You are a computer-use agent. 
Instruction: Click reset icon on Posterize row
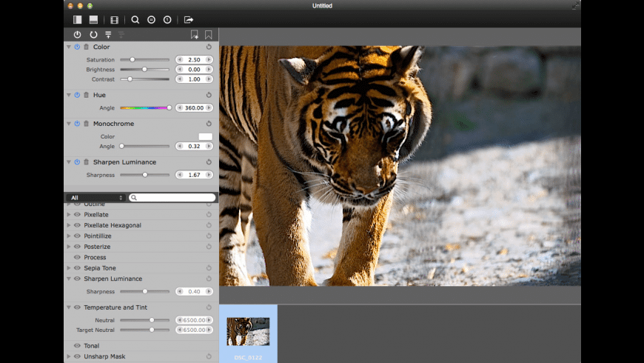[209, 247]
